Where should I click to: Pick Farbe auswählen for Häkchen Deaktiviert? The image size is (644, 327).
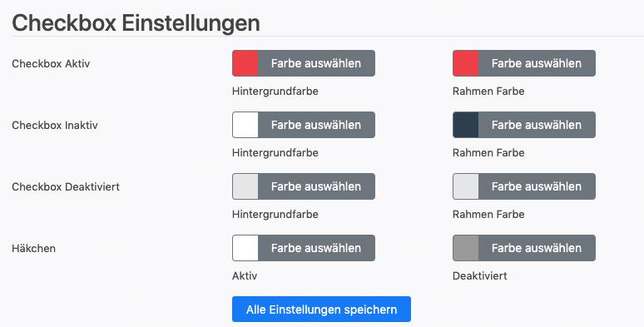[x=537, y=248]
